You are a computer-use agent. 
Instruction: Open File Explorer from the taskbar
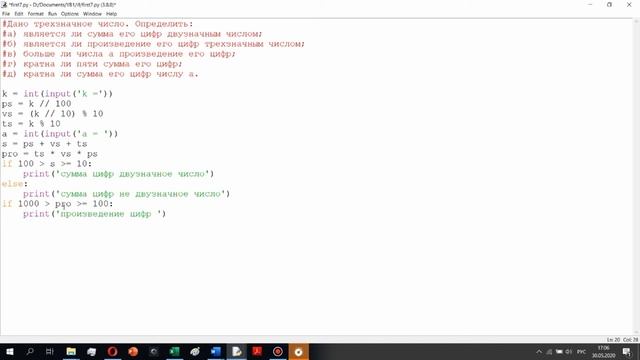pyautogui.click(x=71, y=351)
